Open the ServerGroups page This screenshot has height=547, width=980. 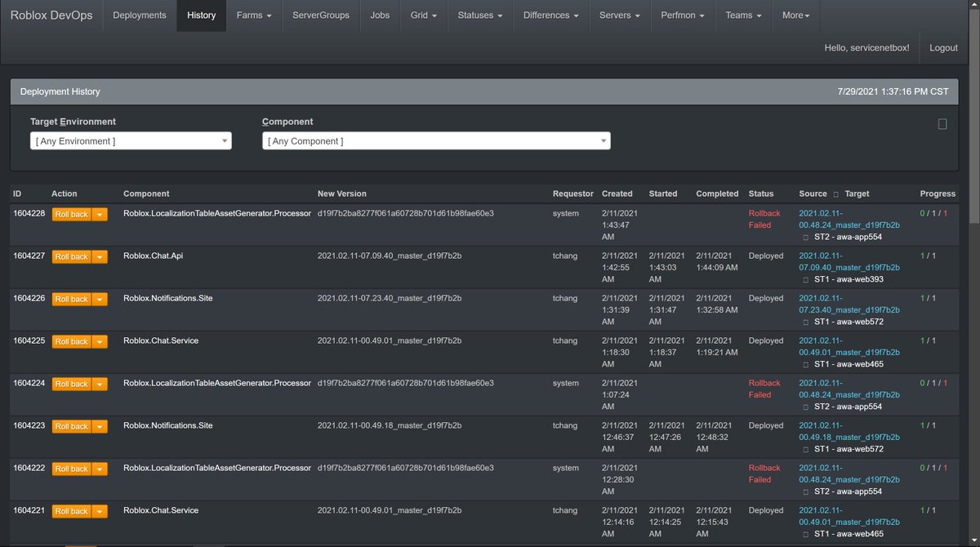[x=321, y=16]
